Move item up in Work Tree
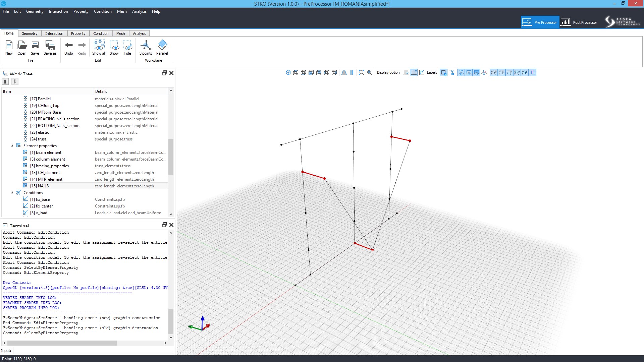This screenshot has height=362, width=644. tap(5, 81)
